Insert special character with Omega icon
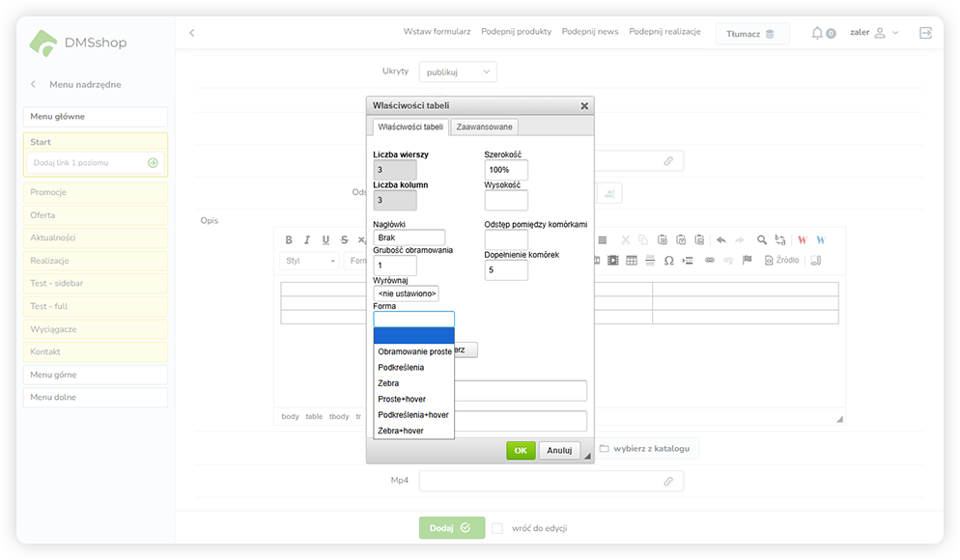 pyautogui.click(x=668, y=261)
